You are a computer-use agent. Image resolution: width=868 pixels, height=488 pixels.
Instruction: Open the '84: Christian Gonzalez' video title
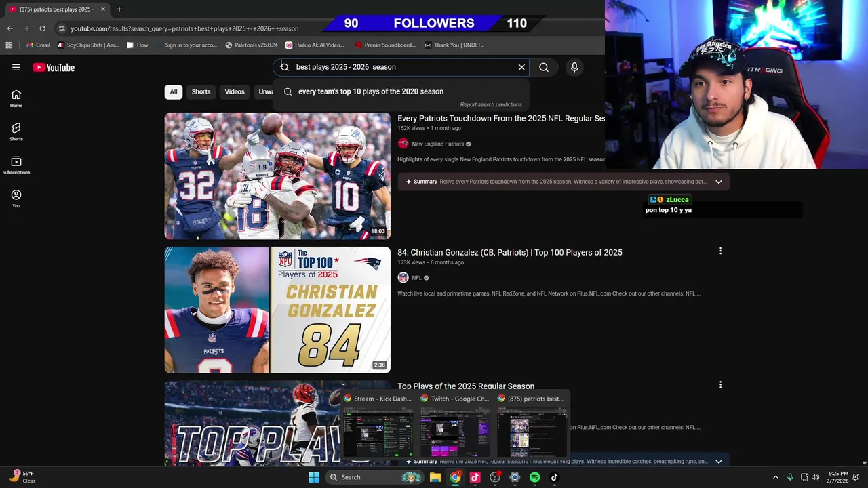510,252
